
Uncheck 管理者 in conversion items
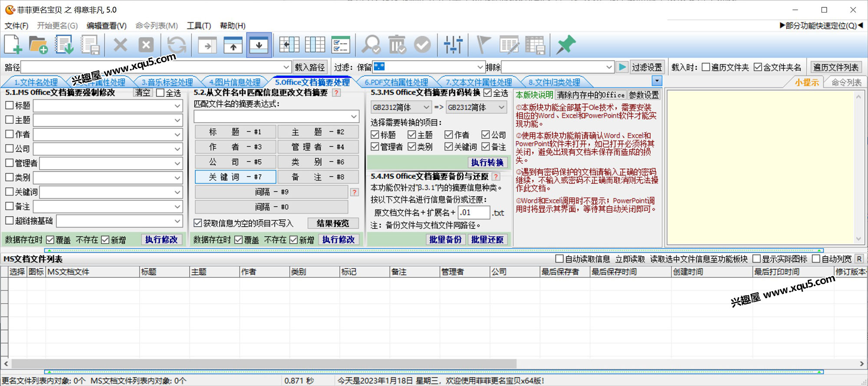pyautogui.click(x=375, y=147)
